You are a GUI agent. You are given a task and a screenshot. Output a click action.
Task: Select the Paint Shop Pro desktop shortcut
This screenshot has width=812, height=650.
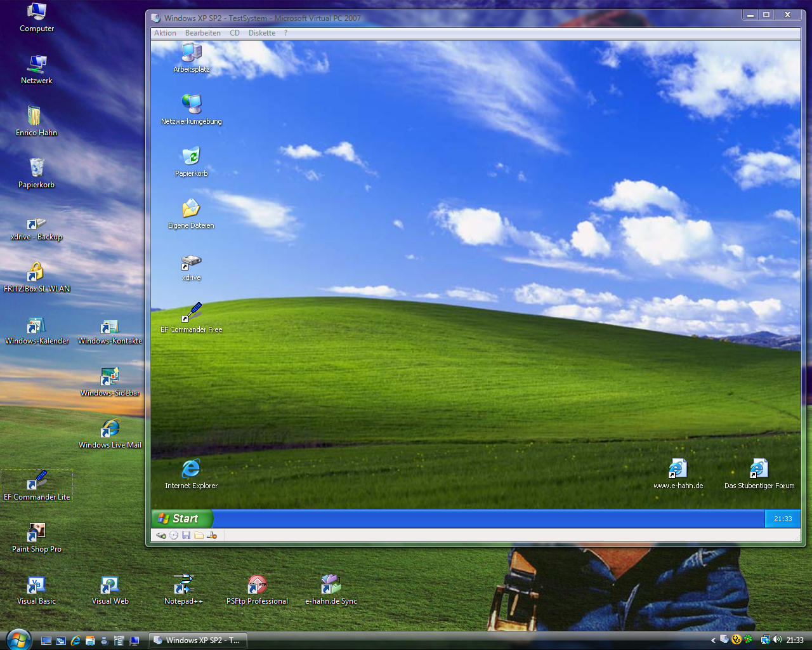(x=37, y=533)
